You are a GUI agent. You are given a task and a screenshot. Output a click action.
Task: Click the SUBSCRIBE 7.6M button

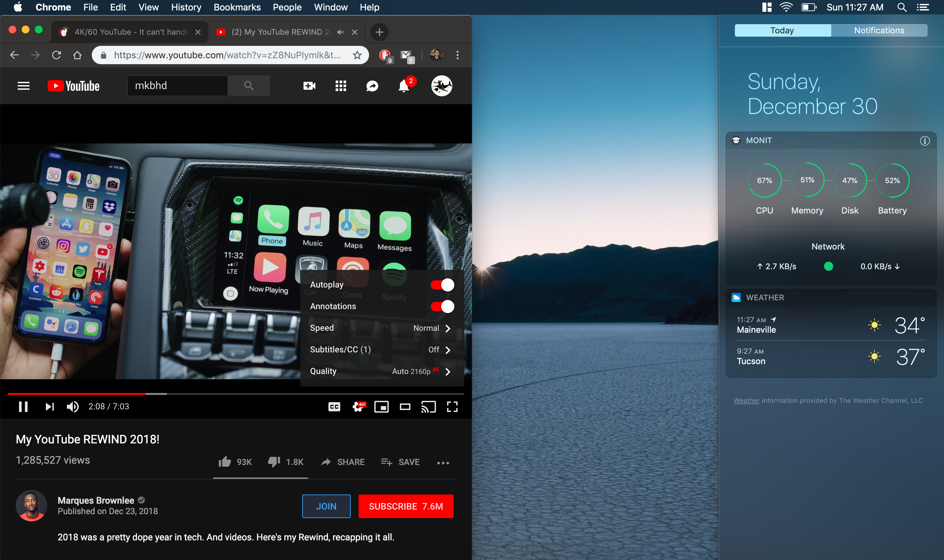(x=405, y=506)
